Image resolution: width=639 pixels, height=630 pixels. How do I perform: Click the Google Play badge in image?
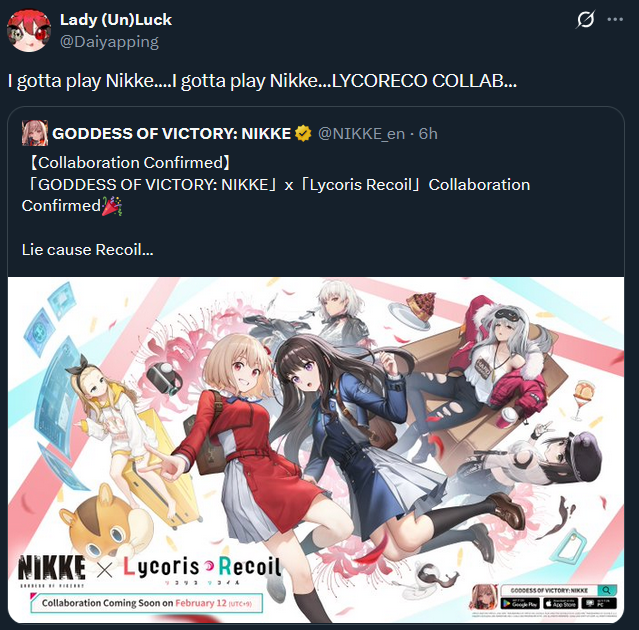[520, 604]
